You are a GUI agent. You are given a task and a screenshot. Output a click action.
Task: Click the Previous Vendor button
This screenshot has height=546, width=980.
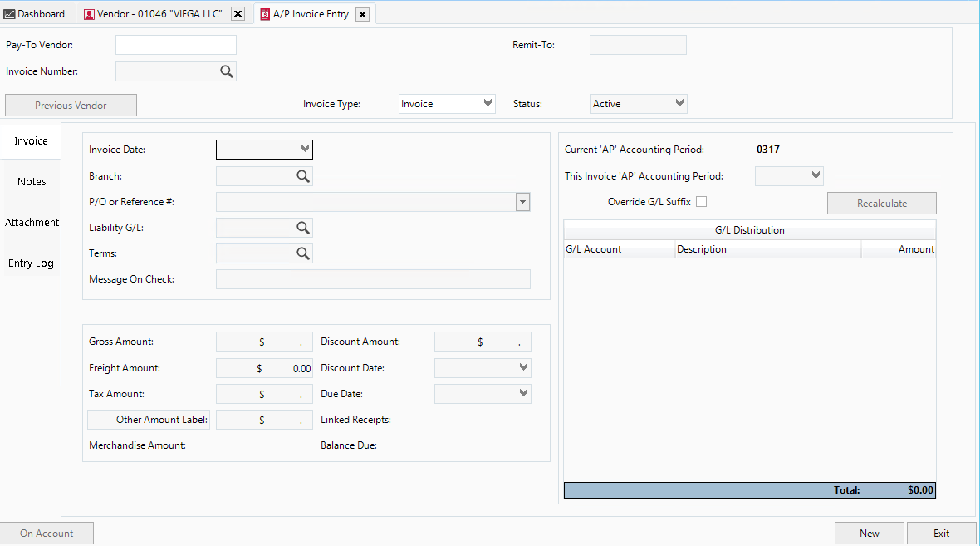(71, 105)
